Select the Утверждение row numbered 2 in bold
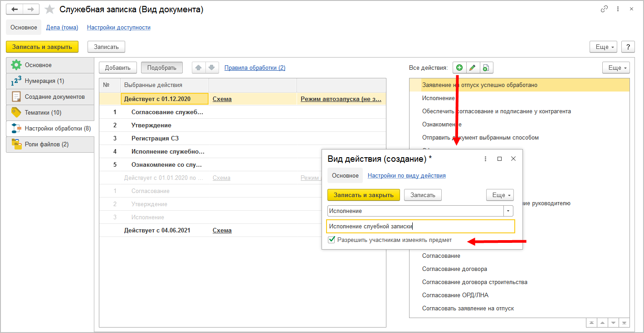The image size is (644, 333). pos(243,125)
